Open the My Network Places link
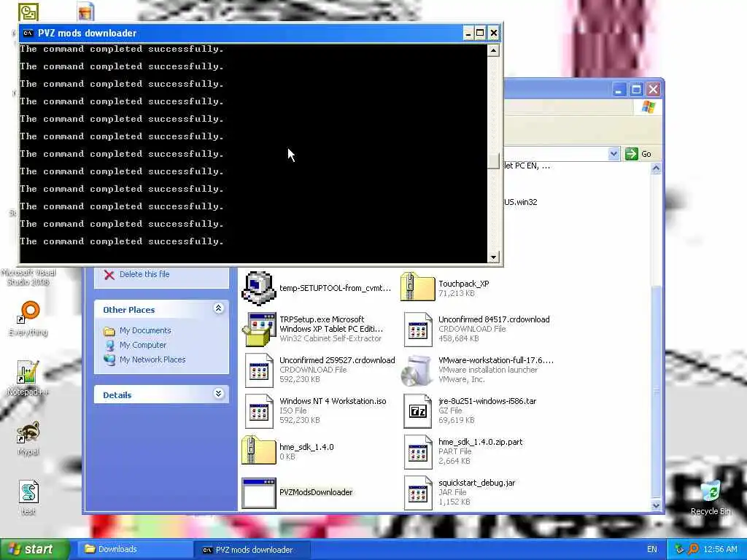This screenshot has width=747, height=560. [152, 359]
